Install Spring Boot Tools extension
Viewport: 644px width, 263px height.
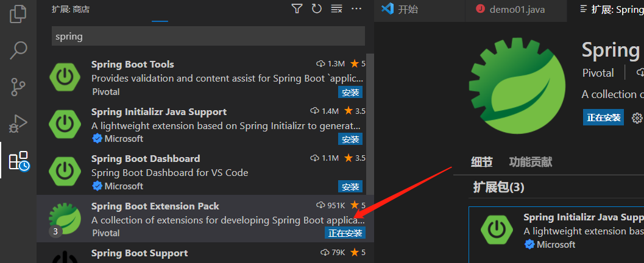[x=350, y=93]
